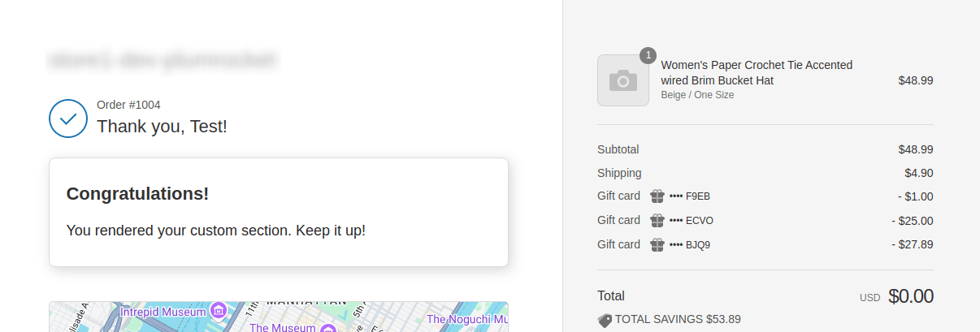Click the TOTAL SAVINGS $53.89 text
This screenshot has height=332, width=980.
click(678, 319)
